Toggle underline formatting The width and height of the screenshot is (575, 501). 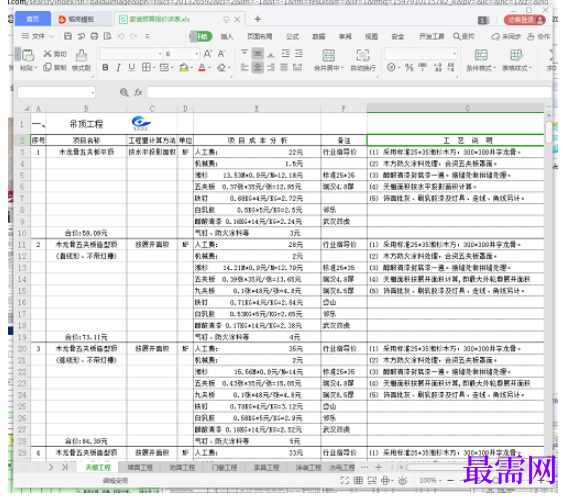(132, 67)
